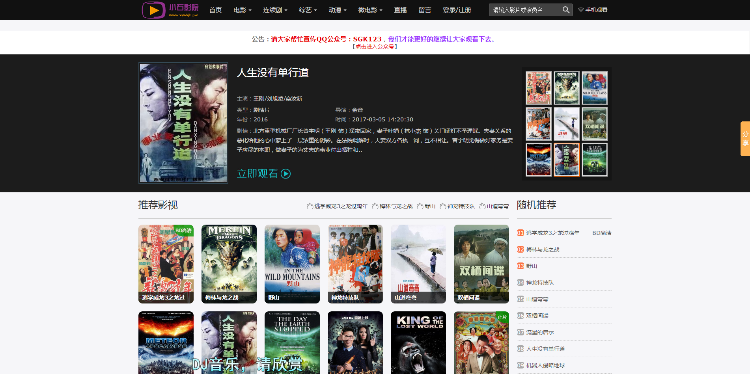
Task: Select the 双桥间谍 thumbnail in the featured grid
Action: tap(595, 124)
